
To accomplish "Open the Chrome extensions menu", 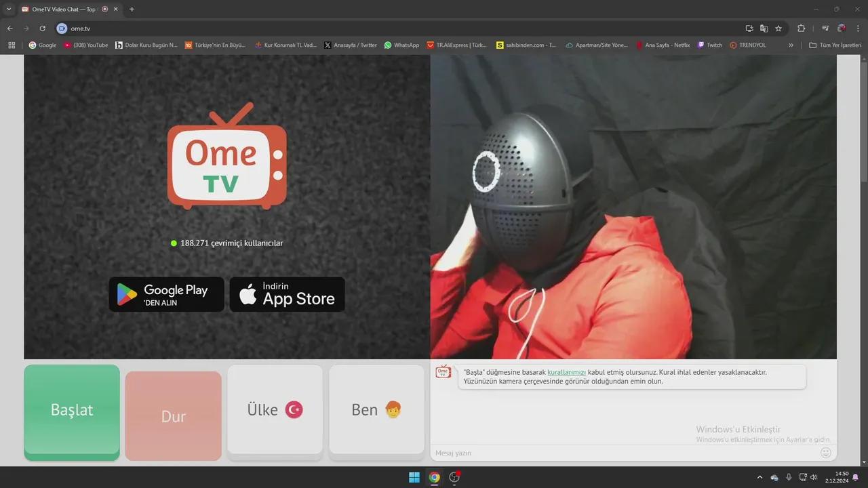I will click(801, 28).
